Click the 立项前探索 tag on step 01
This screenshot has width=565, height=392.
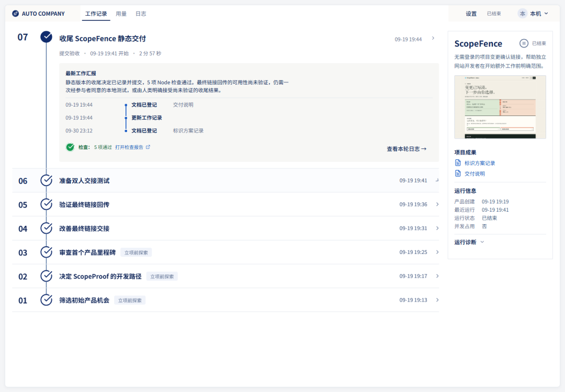[x=130, y=301]
